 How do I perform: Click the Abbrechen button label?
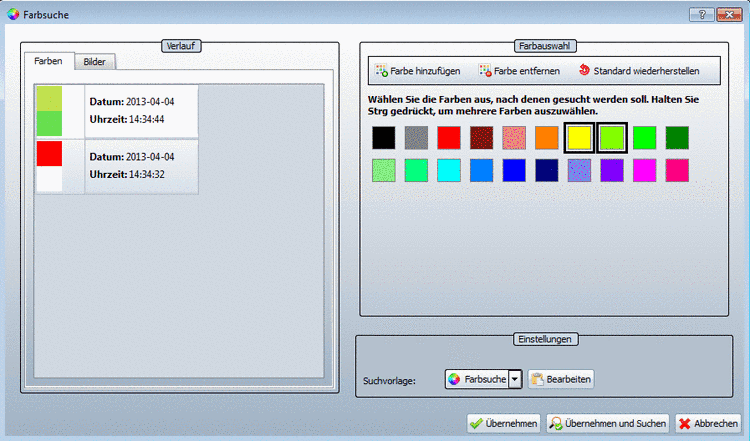[716, 424]
